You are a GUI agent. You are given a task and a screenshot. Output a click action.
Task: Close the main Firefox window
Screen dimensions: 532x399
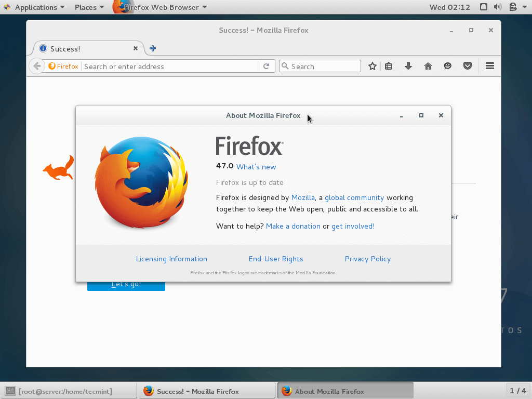tap(490, 30)
